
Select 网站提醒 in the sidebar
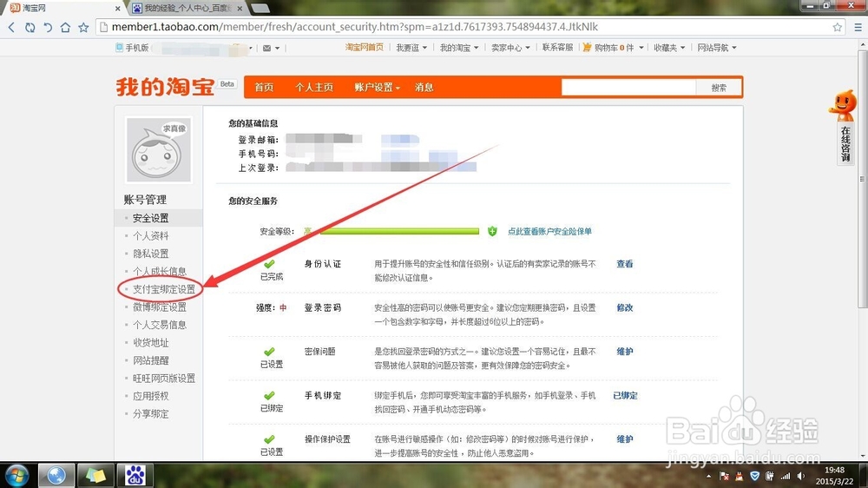pyautogui.click(x=150, y=360)
